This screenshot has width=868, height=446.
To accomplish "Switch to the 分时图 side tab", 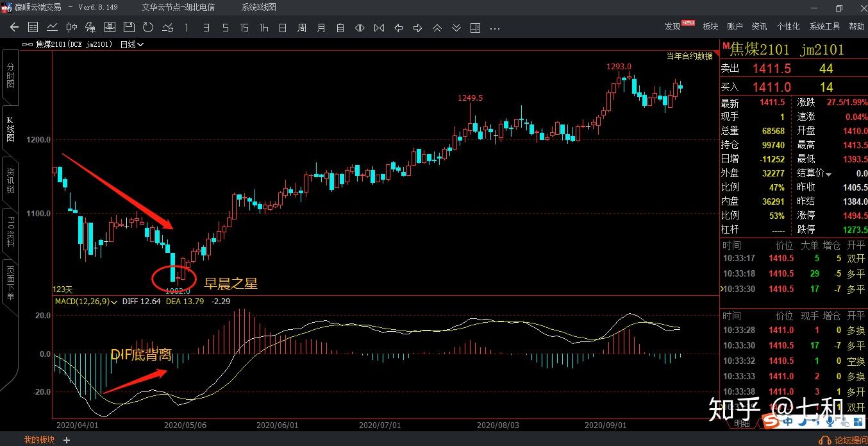I will 10,76.
